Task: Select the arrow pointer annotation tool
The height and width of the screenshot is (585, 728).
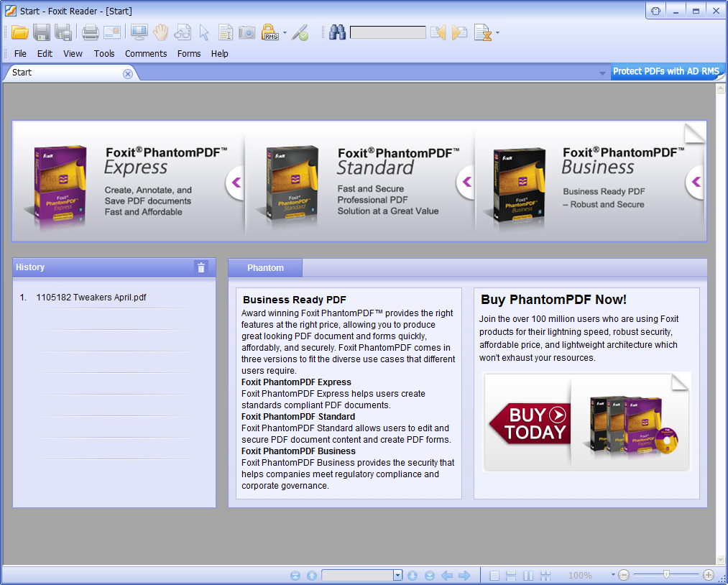Action: [204, 32]
